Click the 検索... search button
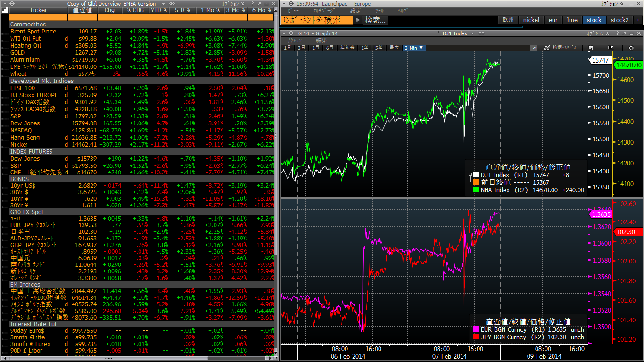644x362 pixels. pos(375,20)
